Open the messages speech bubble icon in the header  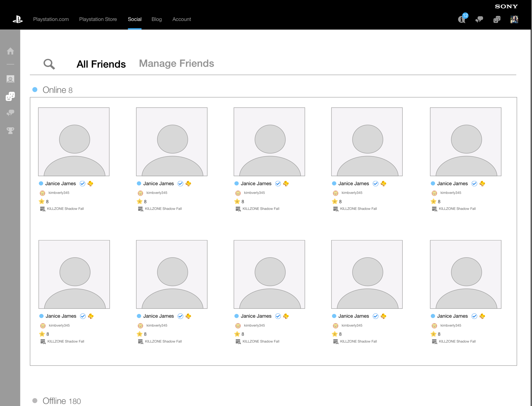coord(479,19)
